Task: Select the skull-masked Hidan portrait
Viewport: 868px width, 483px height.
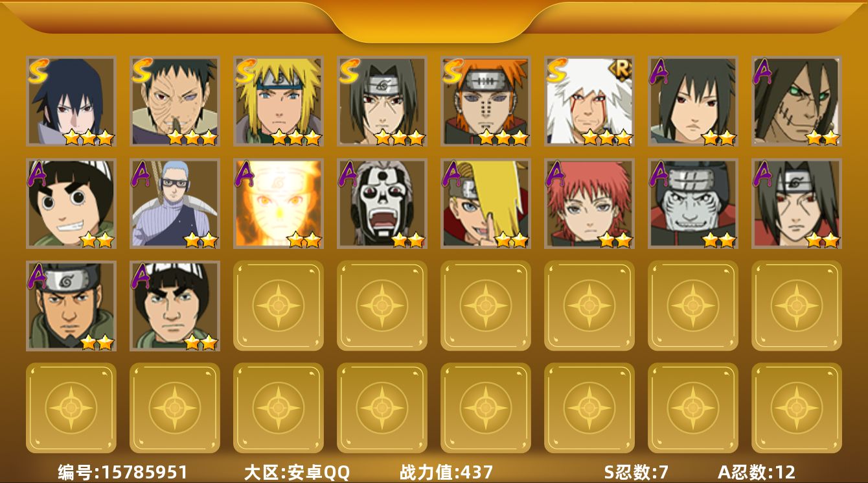Action: [382, 204]
